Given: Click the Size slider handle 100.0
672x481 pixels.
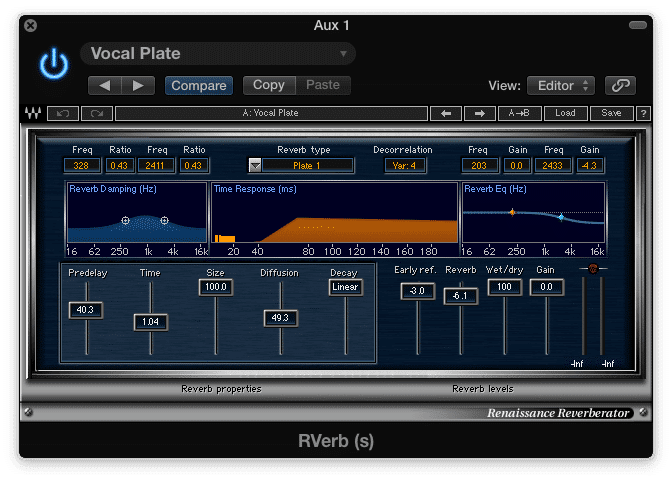Looking at the screenshot, I should 216,287.
